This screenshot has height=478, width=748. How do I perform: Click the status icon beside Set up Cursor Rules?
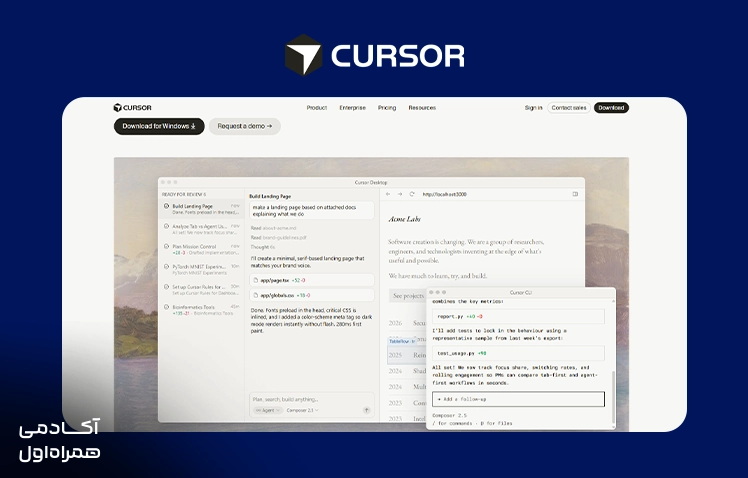pos(166,287)
